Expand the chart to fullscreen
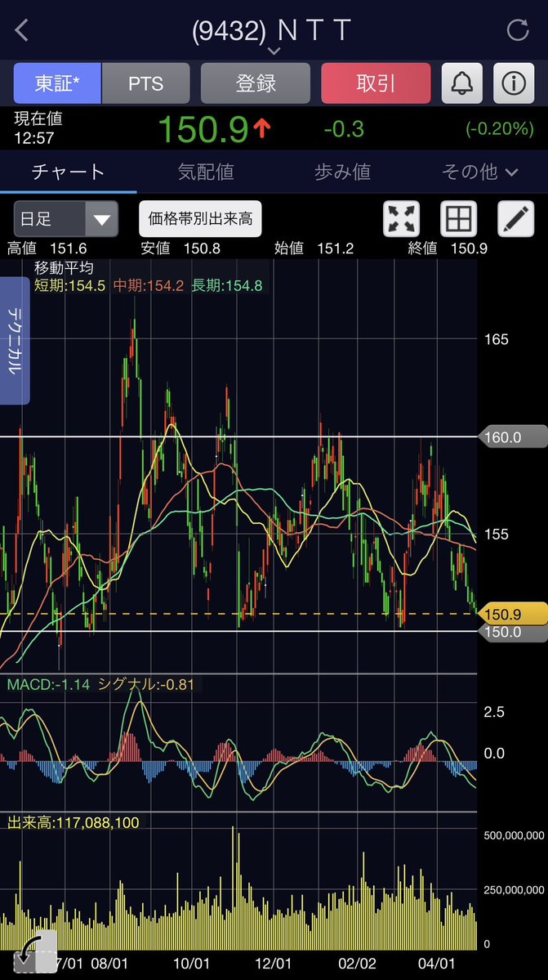 pos(401,219)
